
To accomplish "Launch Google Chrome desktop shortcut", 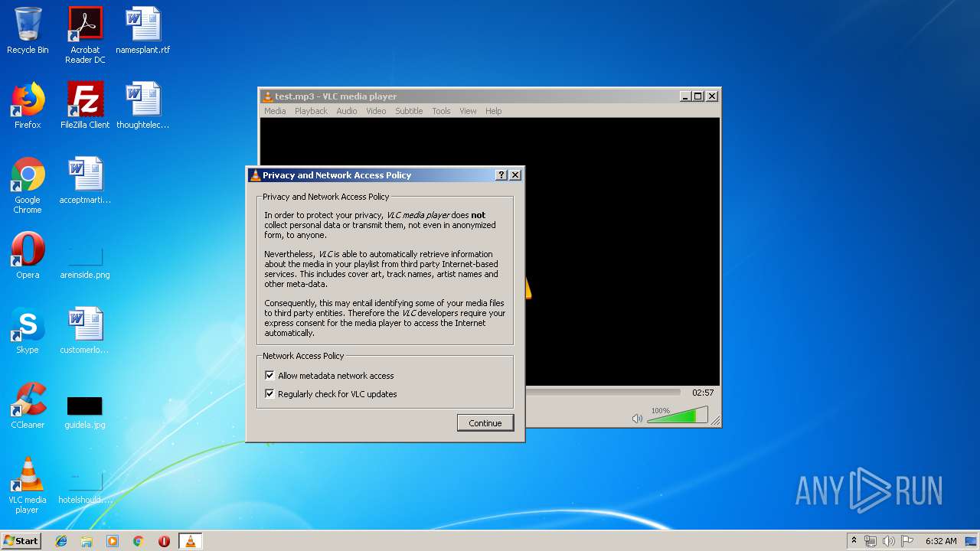I will [28, 186].
